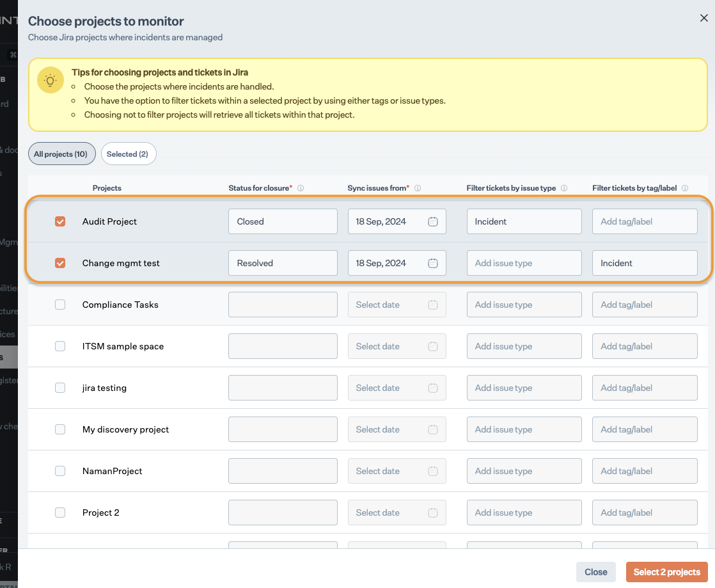Click Select date field for My discovery project
Image resolution: width=715 pixels, height=588 pixels.
pos(397,429)
